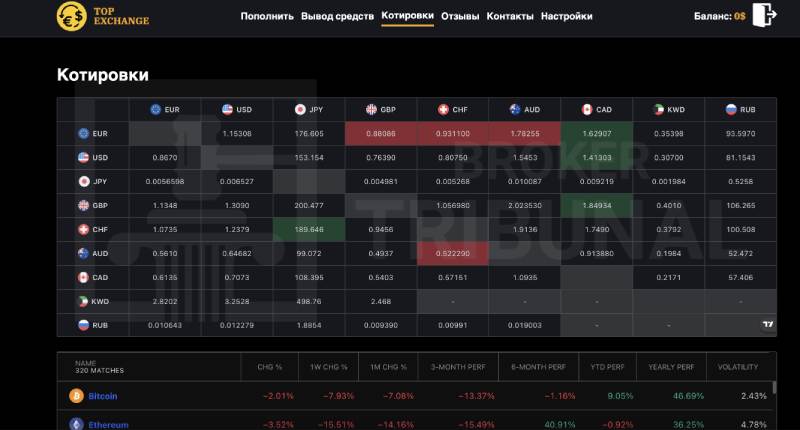Click the Ethereum coin icon

tap(75, 424)
